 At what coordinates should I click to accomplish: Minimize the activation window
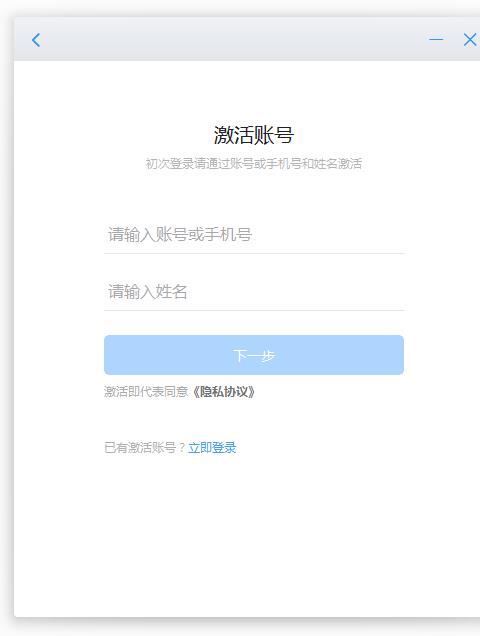click(x=436, y=39)
